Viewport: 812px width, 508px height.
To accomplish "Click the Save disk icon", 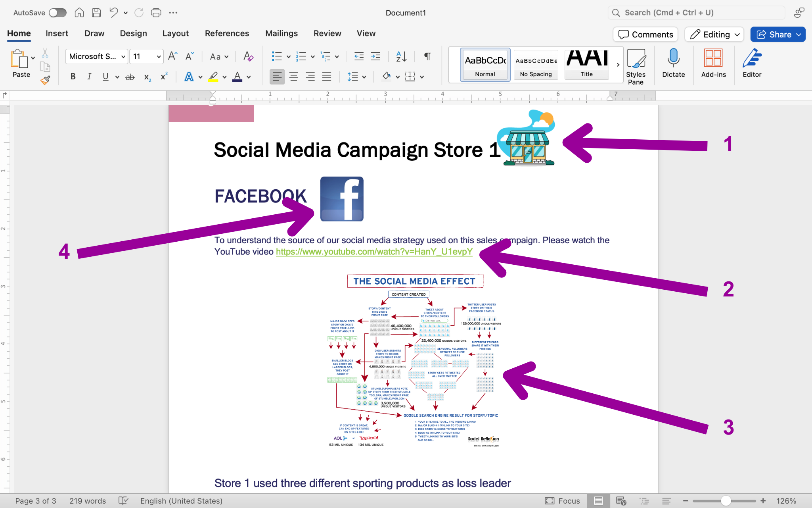I will 96,13.
